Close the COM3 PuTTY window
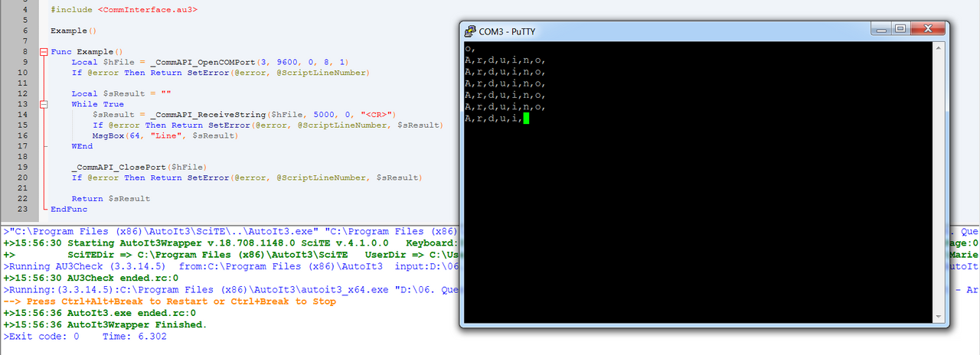This screenshot has height=355, width=980. point(929,29)
